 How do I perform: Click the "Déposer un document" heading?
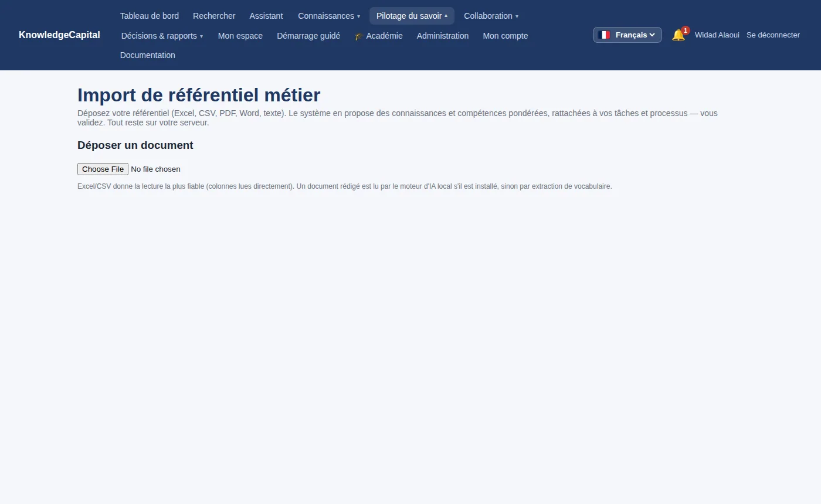click(x=135, y=145)
